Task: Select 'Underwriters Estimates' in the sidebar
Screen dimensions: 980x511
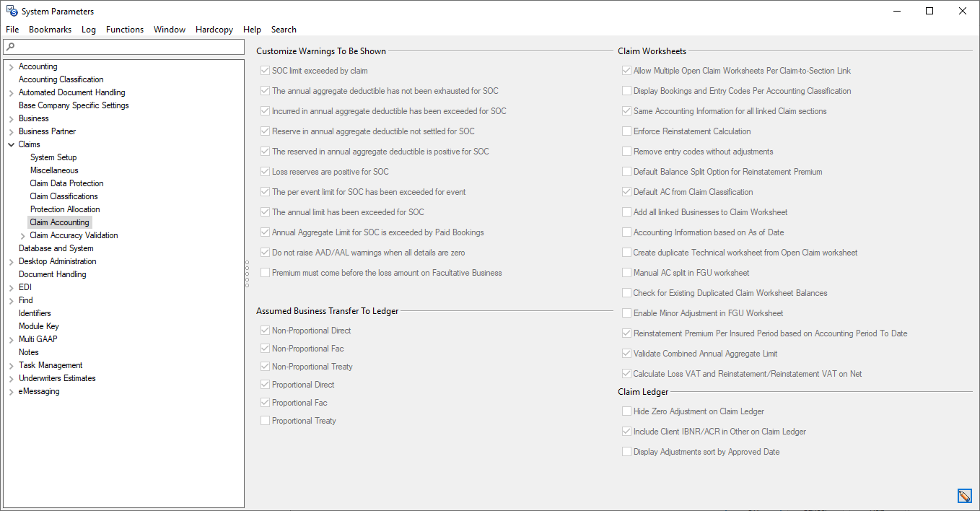Action: [x=56, y=377]
